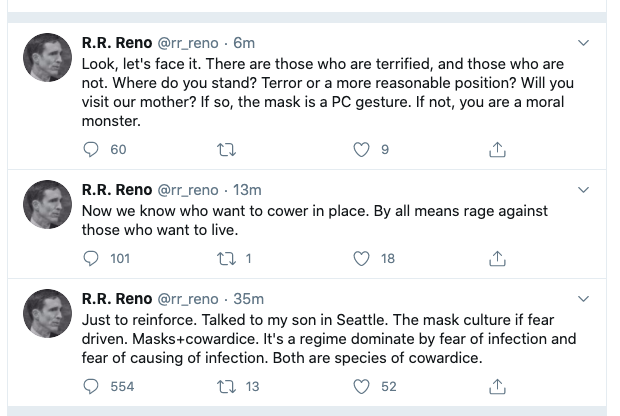Click the @rr_reno handle on the 13m tweet

click(x=187, y=190)
